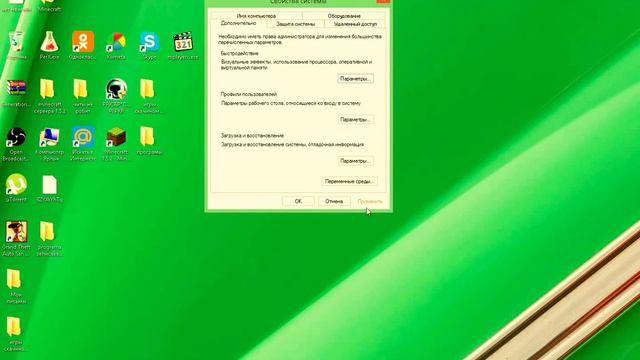This screenshot has width=640, height=360.
Task: Switch to the Имя компьютера tab
Action: [256, 16]
